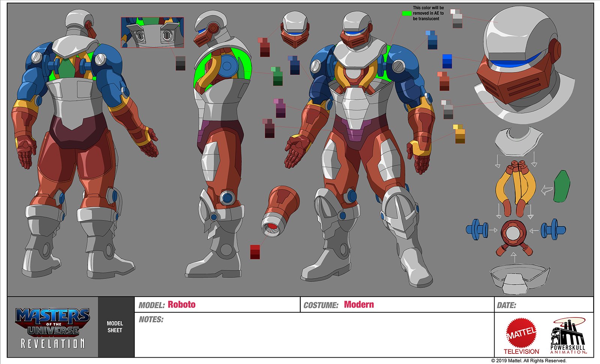This screenshot has width=600, height=364.
Task: Select the purple waist color swatch
Action: pos(280,108)
